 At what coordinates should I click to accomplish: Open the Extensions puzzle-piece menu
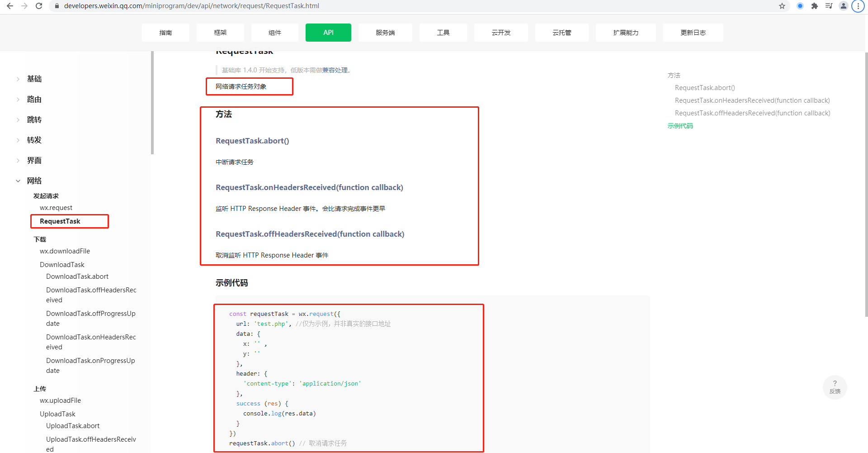pyautogui.click(x=815, y=6)
